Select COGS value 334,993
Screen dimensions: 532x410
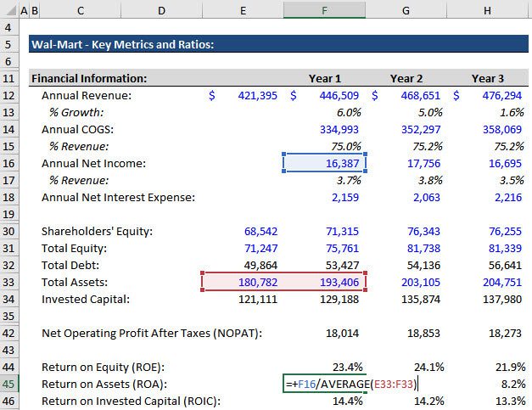(x=339, y=129)
